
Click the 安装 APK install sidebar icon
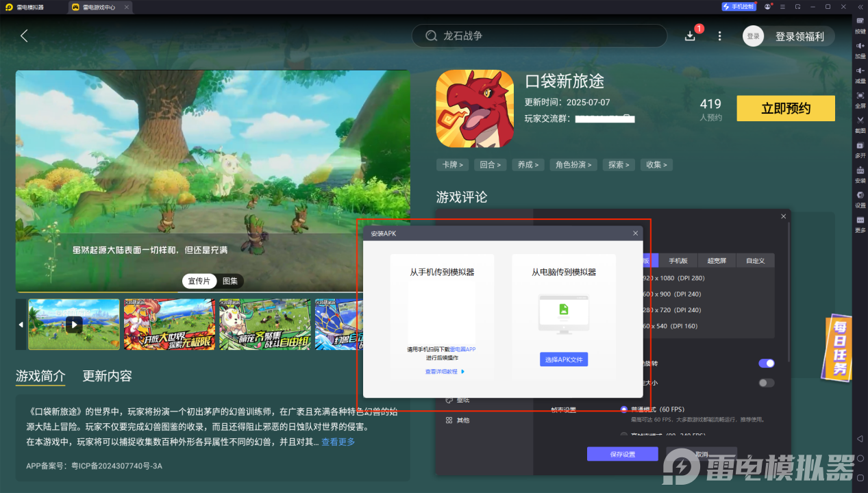(x=860, y=170)
